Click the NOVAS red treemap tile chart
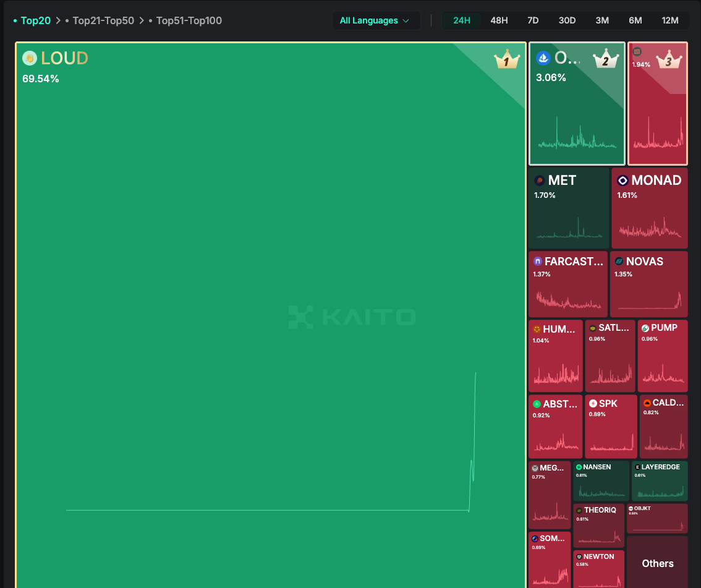Viewport: 701px width, 588px height. 648,297
